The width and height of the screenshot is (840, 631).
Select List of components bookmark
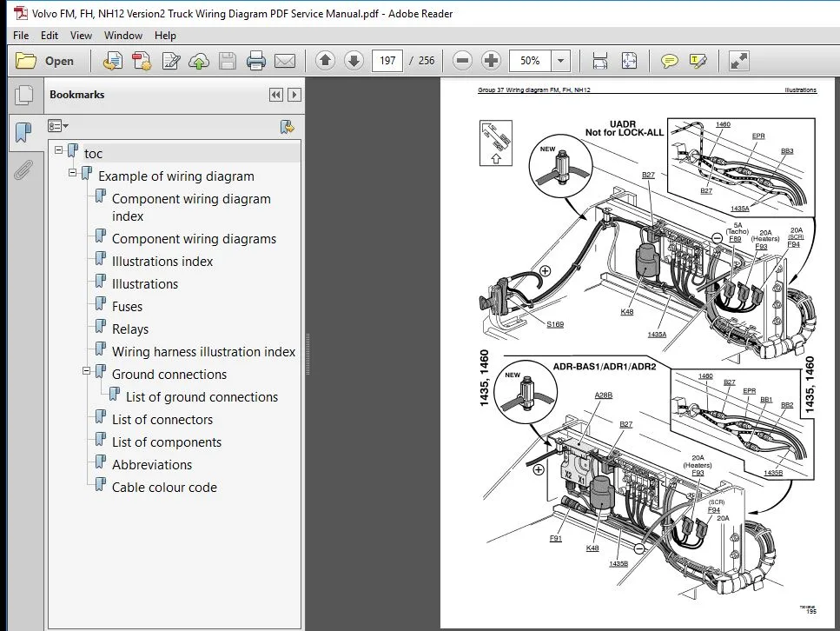[167, 442]
